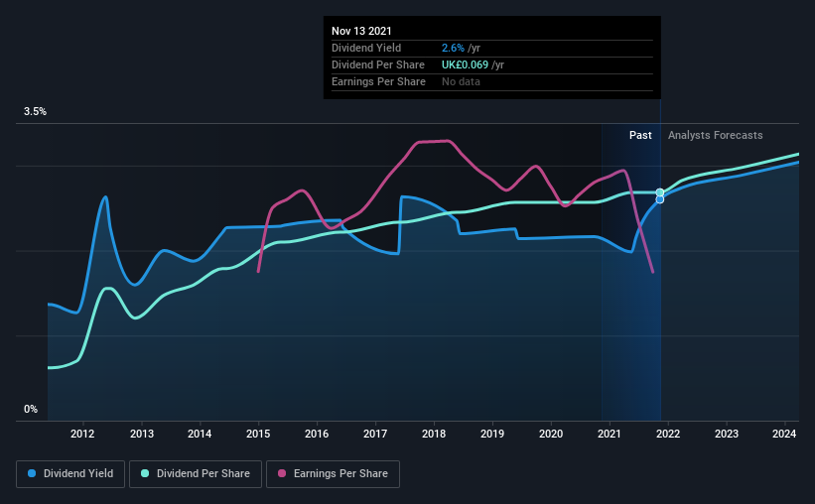The height and width of the screenshot is (504, 815).
Task: Toggle the Earnings Per Share legend button
Action: click(x=333, y=474)
